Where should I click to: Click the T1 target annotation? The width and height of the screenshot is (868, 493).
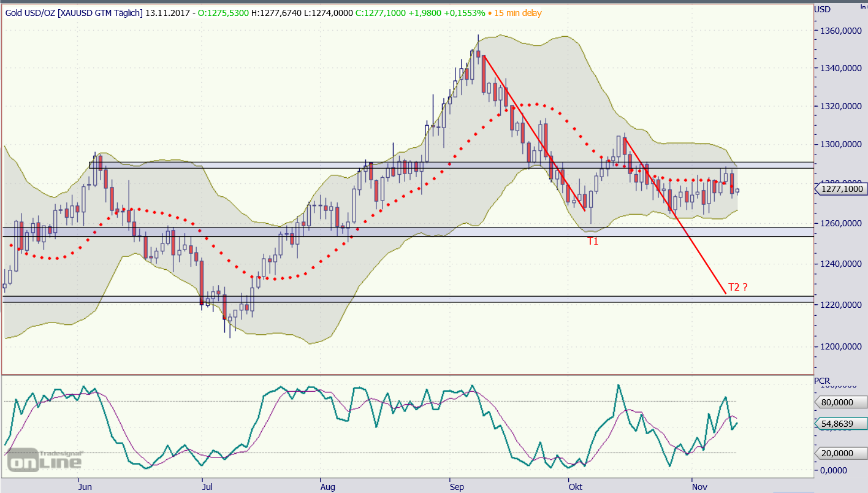[593, 242]
